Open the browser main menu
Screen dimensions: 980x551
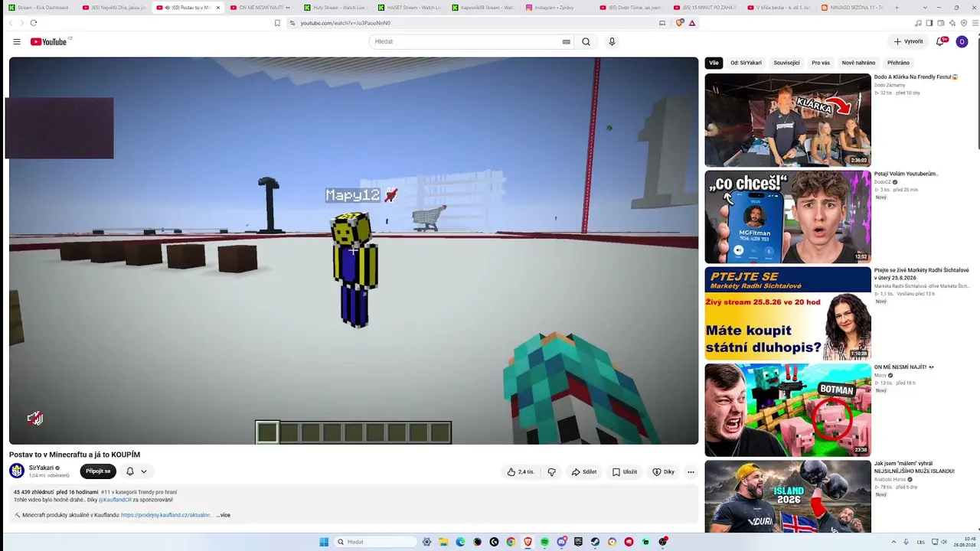[974, 23]
